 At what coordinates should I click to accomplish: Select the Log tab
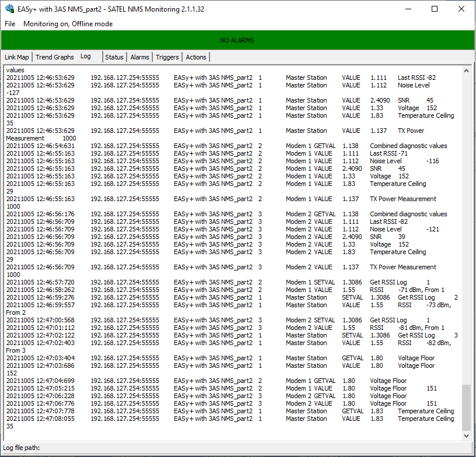[x=86, y=57]
